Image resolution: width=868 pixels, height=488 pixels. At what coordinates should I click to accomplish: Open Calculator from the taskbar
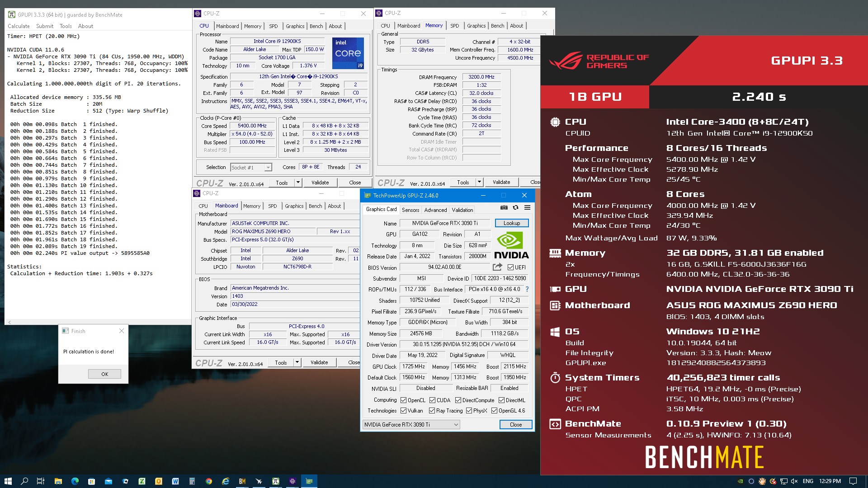(192, 481)
